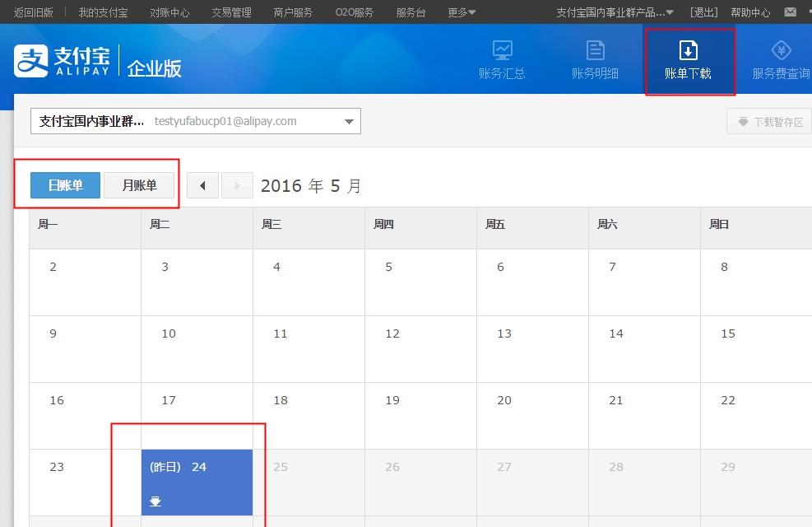Expand 更多 menu
The image size is (812, 527).
click(462, 12)
